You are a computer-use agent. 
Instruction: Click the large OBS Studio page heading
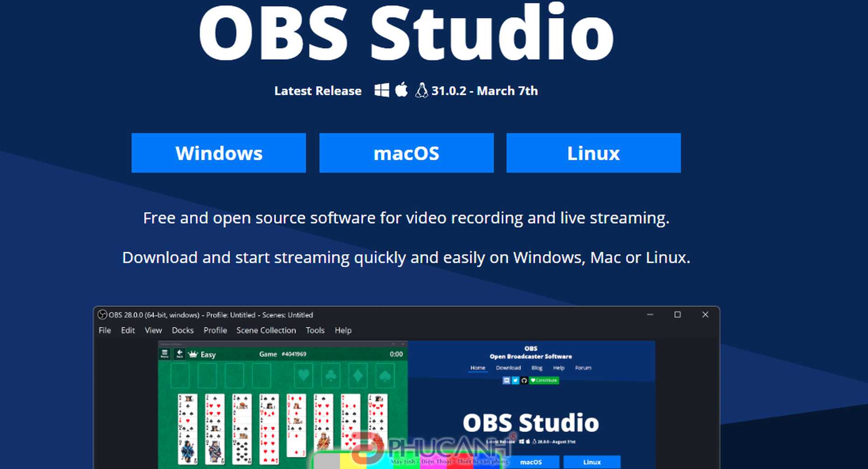406,32
